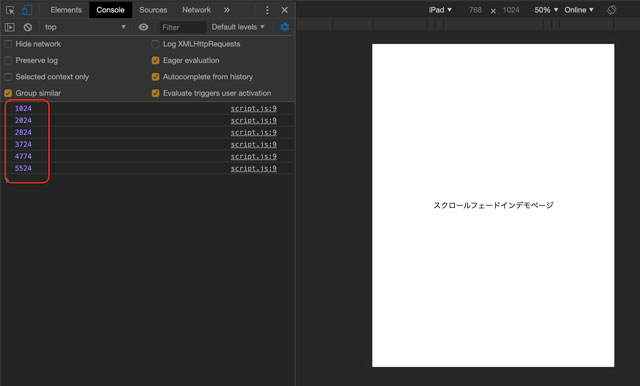Toggle the device toolbar icon
This screenshot has width=640, height=386.
[27, 10]
